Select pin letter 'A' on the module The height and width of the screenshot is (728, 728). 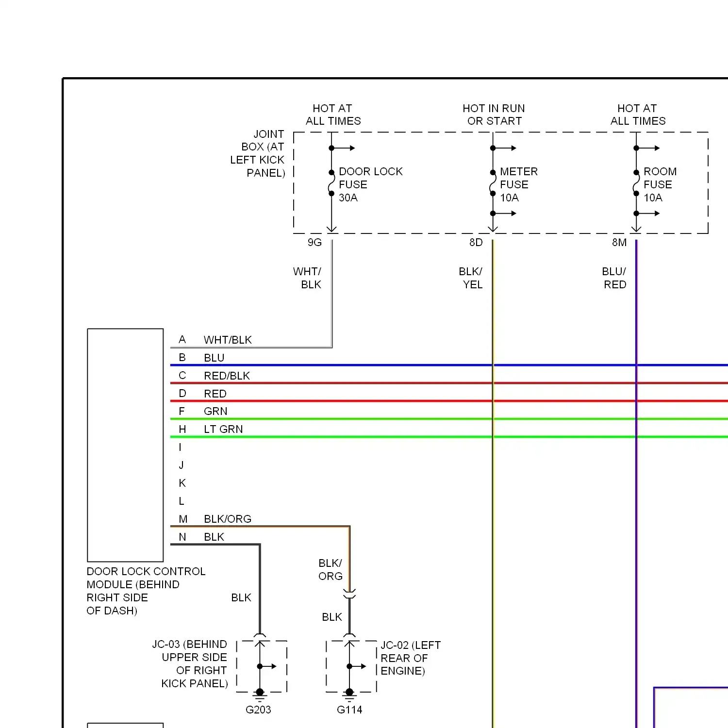(x=182, y=339)
